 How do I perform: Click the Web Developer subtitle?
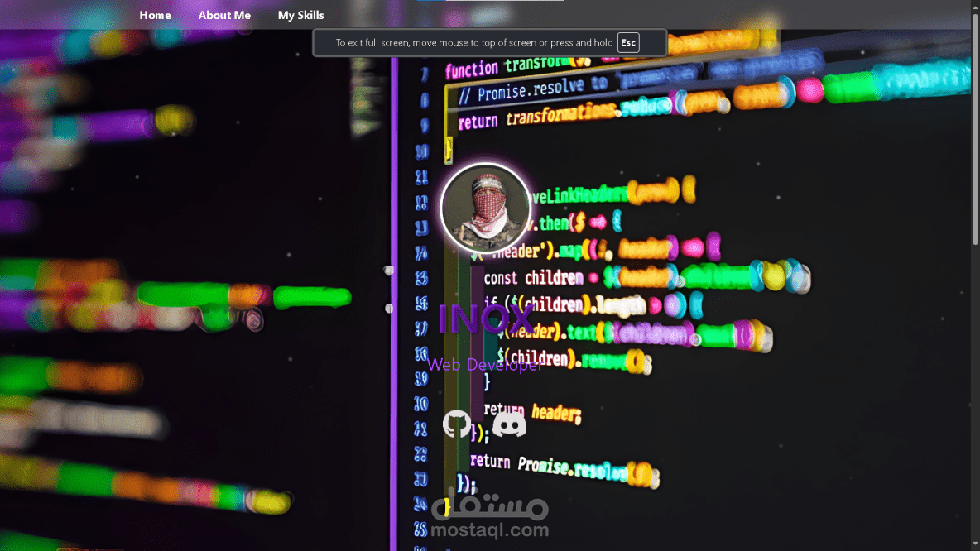click(485, 364)
